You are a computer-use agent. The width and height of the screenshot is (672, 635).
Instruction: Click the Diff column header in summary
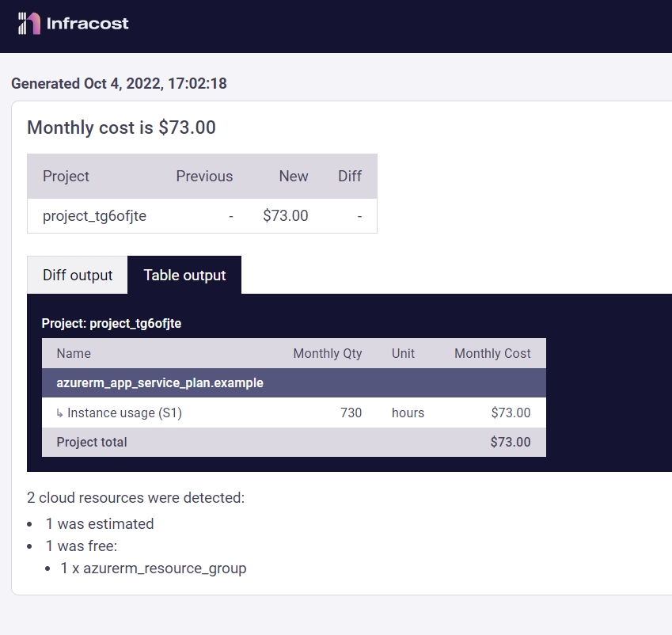pos(350,177)
